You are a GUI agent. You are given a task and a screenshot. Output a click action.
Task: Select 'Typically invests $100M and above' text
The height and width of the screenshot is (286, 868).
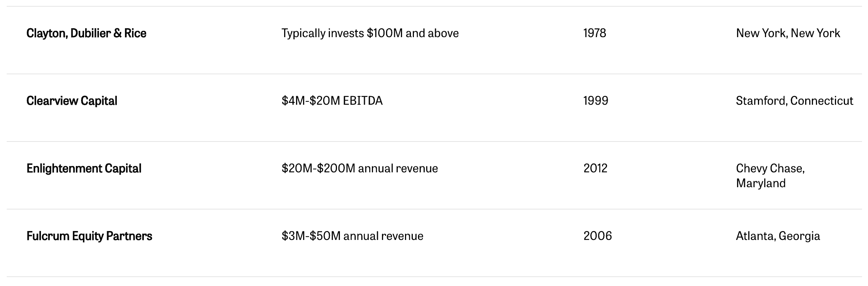point(370,33)
